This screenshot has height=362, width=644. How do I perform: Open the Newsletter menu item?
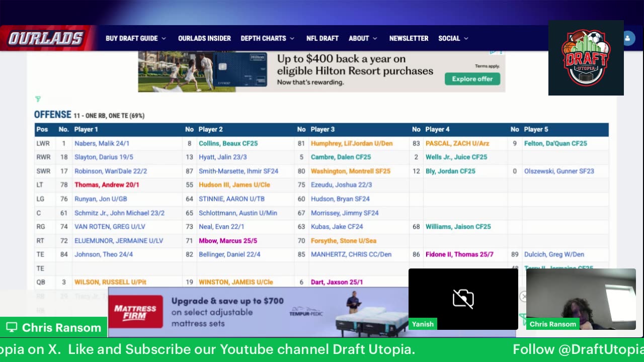(x=409, y=38)
